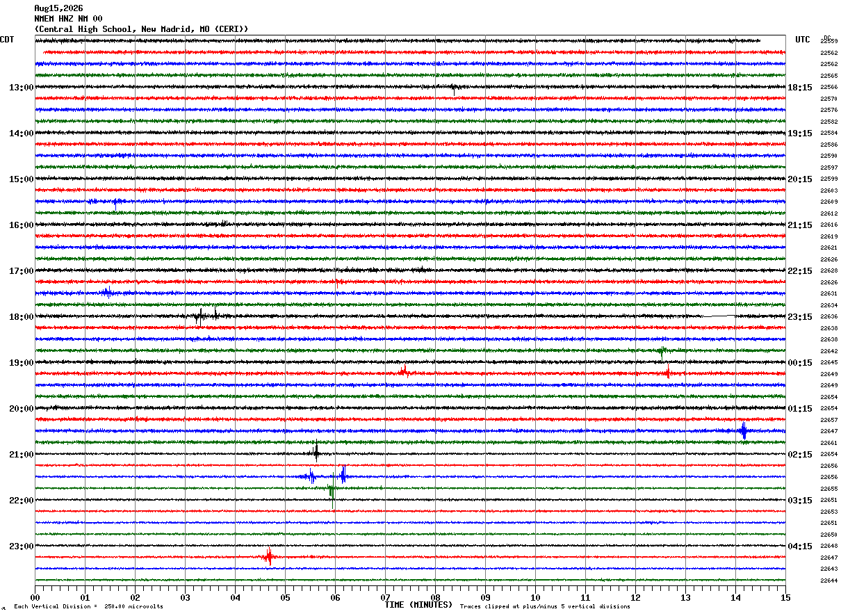Click the CDT timezone label
This screenshot has width=841, height=616.
pos(7,40)
